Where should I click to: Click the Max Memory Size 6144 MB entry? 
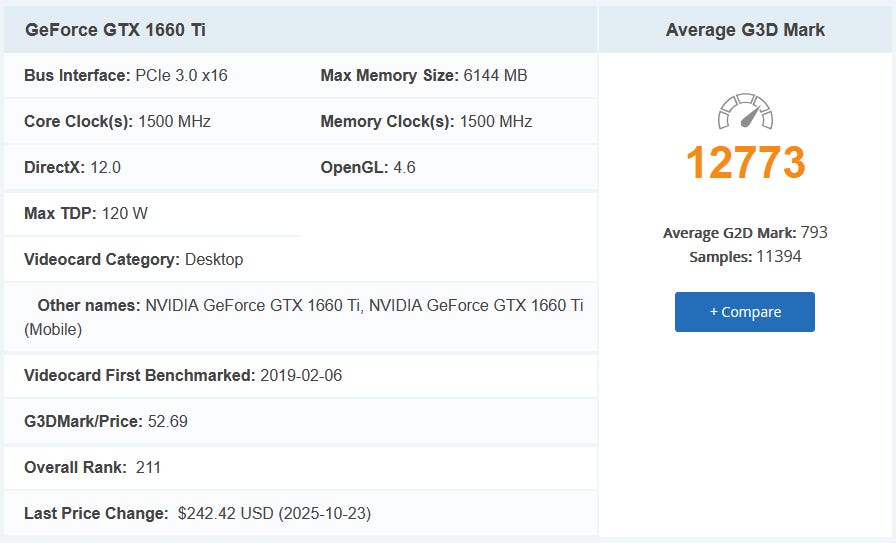click(x=424, y=75)
